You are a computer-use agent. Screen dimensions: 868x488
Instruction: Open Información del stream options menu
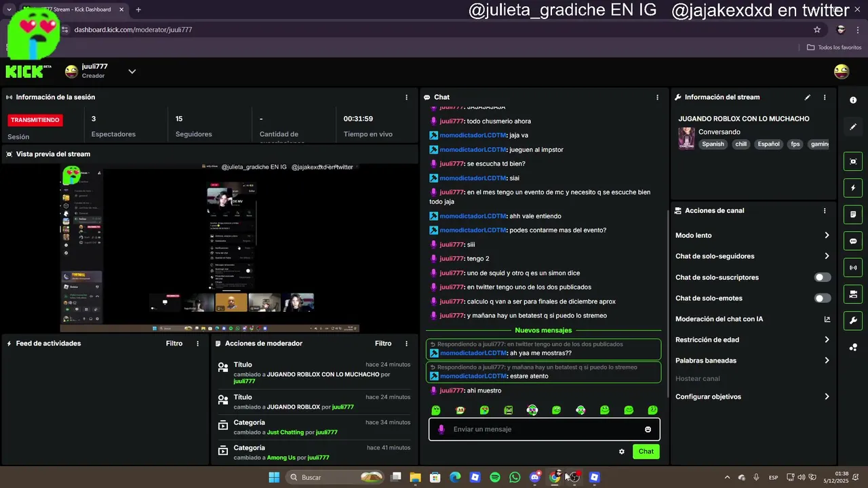pos(825,98)
